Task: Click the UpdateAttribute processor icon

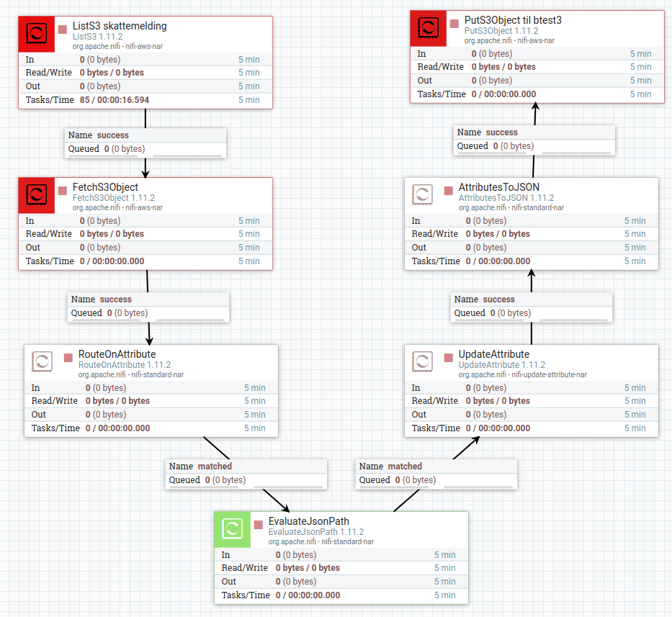Action: click(x=423, y=361)
